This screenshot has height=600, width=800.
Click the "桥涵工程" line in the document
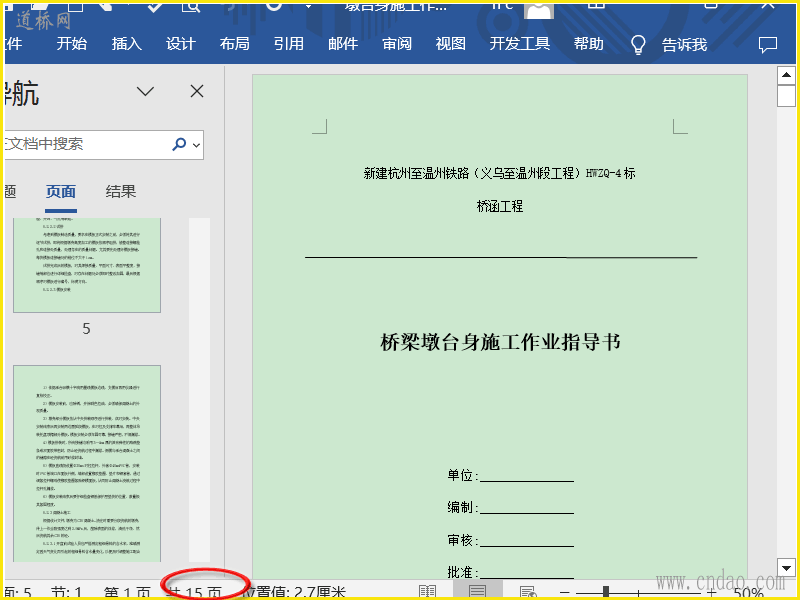tap(499, 206)
